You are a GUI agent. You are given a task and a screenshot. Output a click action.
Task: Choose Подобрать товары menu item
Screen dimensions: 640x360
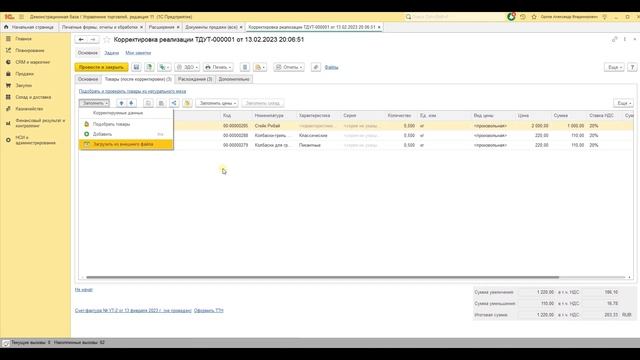click(126, 124)
